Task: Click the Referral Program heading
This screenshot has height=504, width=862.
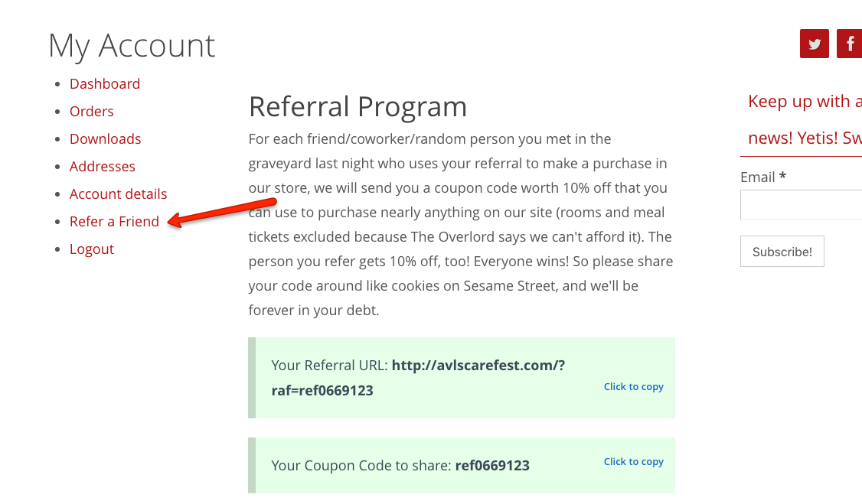Action: click(358, 106)
